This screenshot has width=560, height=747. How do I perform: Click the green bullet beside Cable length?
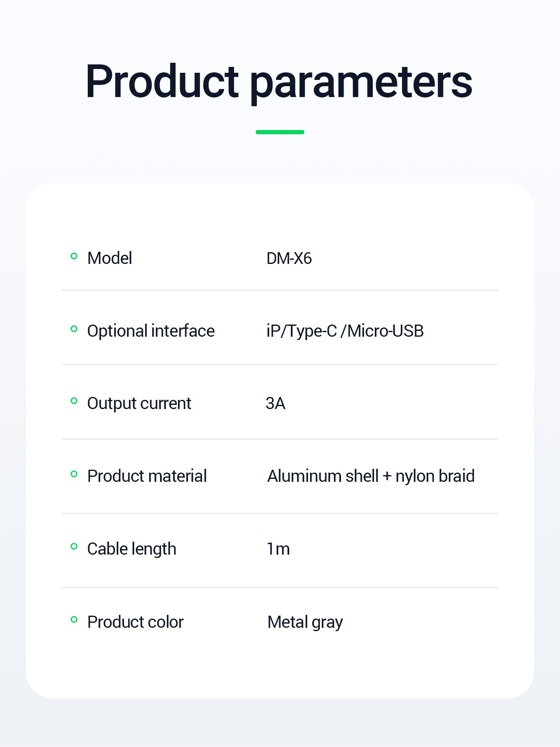coord(74,546)
